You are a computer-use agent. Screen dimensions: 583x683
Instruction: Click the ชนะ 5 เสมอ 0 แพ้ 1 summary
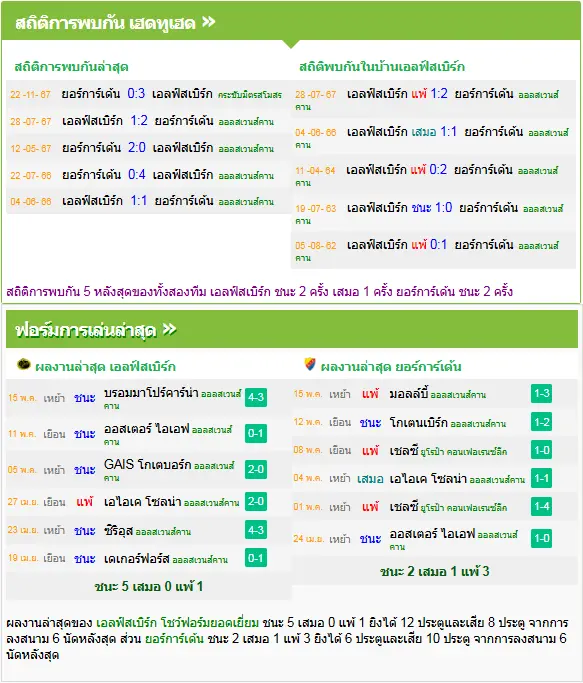[x=149, y=587]
